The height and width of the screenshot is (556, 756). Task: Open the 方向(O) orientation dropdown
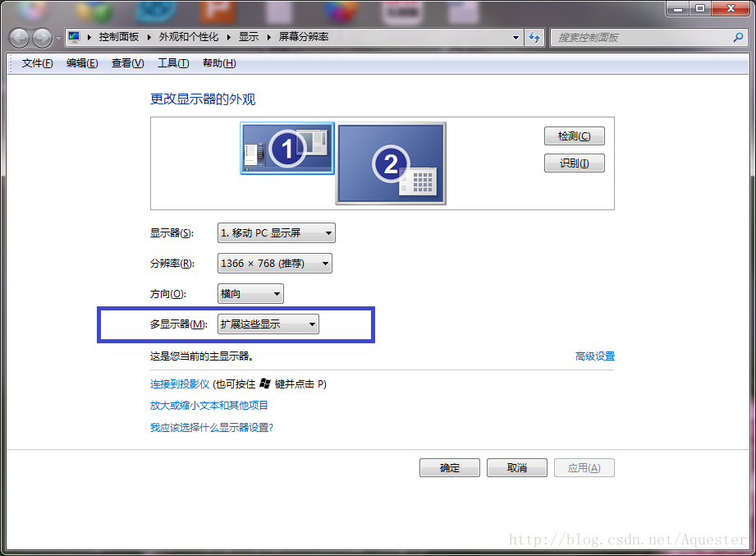coord(250,294)
